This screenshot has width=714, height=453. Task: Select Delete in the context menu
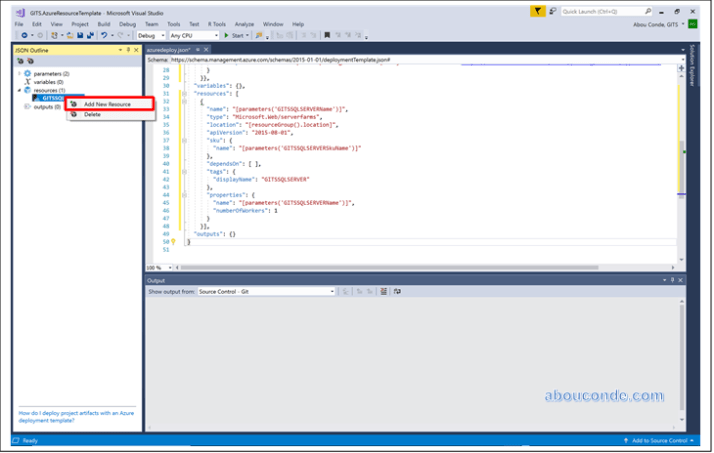pos(92,114)
